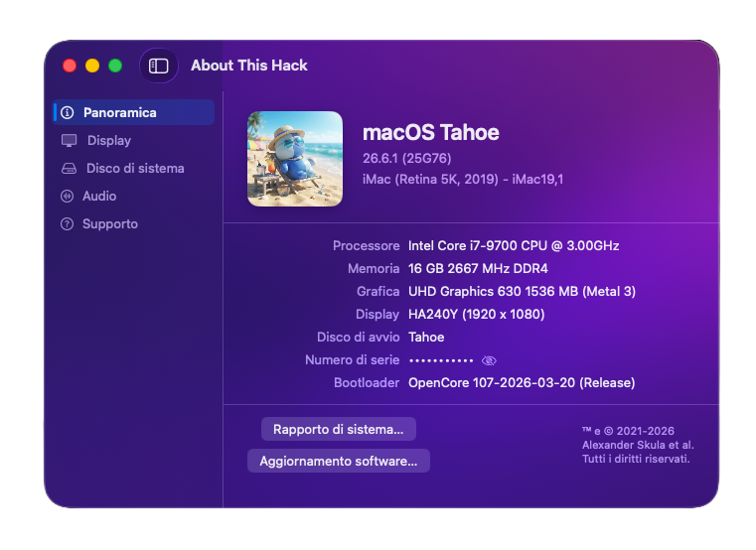Open Rapporto di sistema
756x550 pixels.
pyautogui.click(x=339, y=429)
